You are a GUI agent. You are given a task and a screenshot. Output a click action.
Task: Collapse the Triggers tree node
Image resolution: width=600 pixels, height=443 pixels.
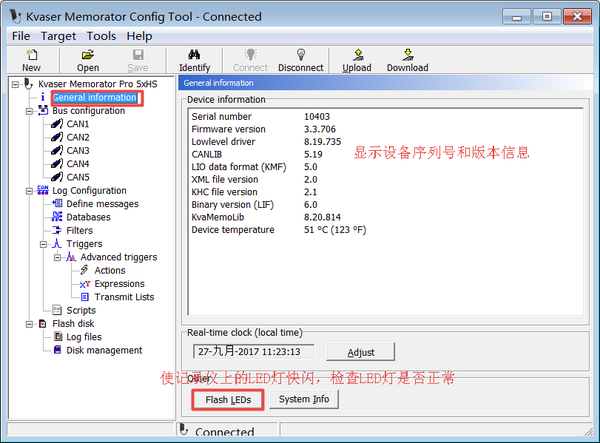click(43, 244)
